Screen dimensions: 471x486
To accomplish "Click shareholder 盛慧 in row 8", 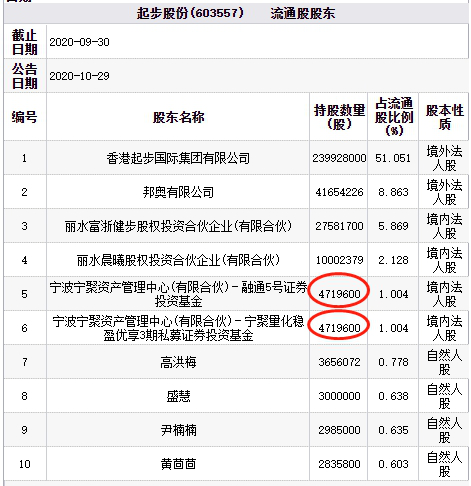I will coord(178,396).
